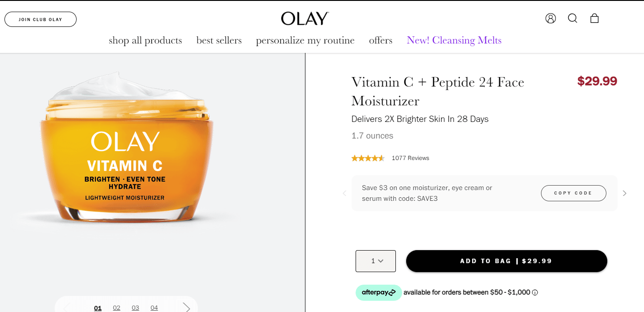
Task: Open the shopping bag icon
Action: 594,18
